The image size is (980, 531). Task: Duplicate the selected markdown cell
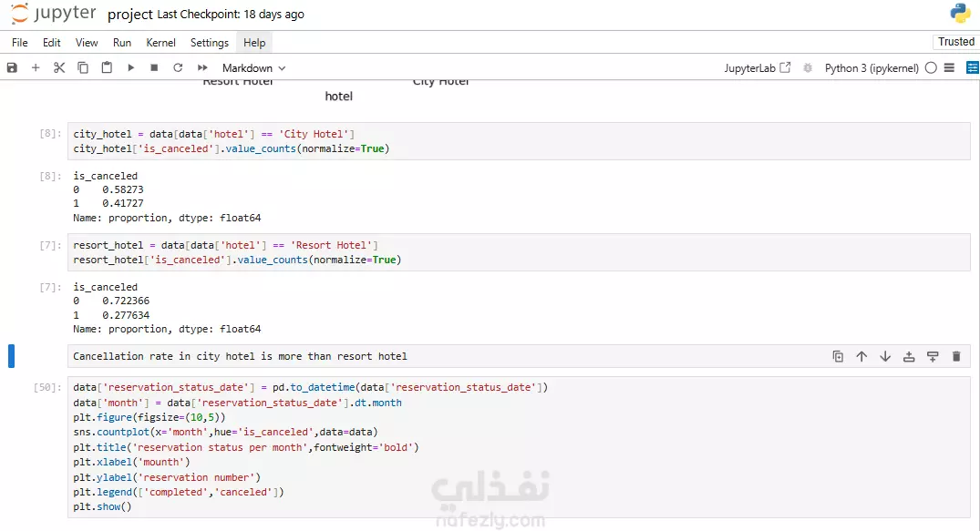point(838,356)
